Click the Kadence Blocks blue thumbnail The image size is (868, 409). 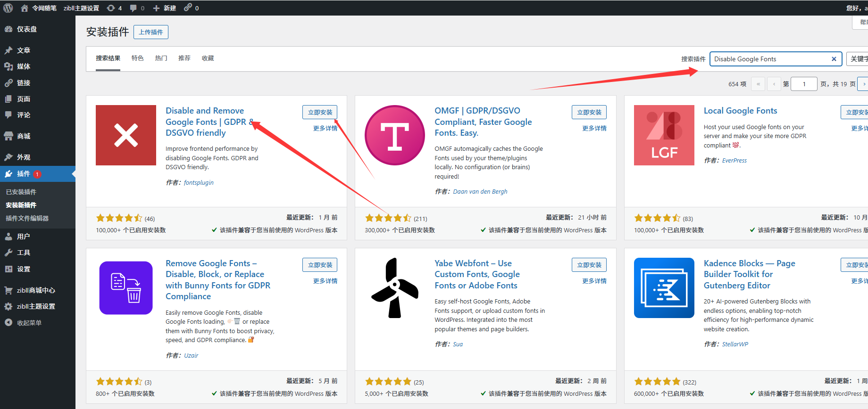[x=664, y=288]
